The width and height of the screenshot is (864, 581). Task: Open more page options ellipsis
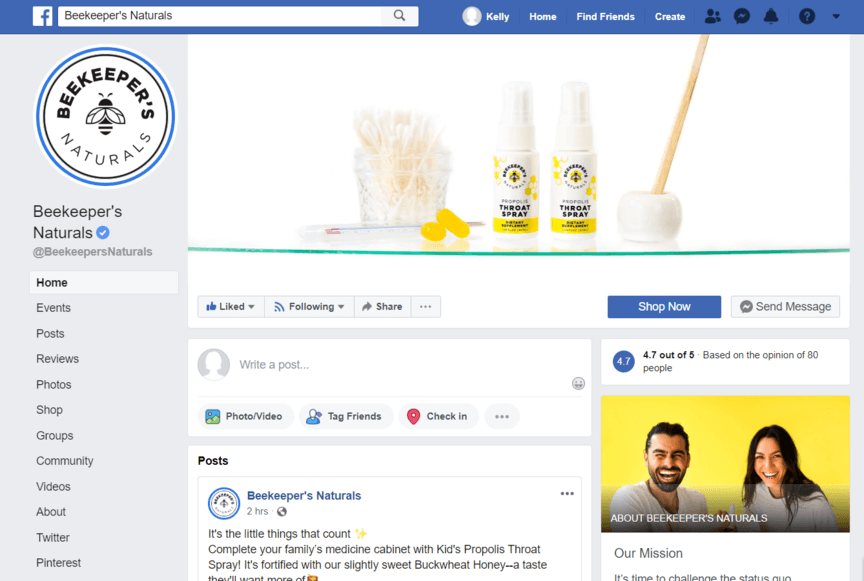425,306
